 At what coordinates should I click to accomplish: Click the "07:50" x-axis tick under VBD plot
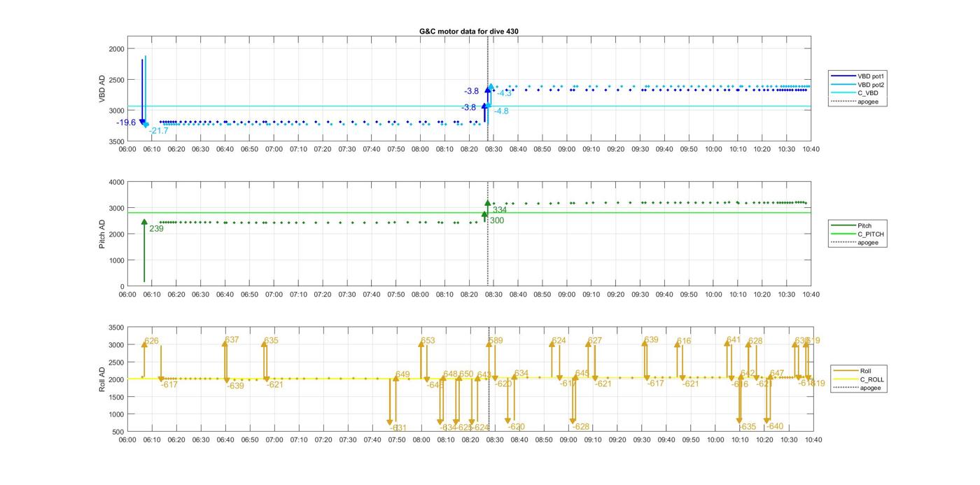(396, 149)
